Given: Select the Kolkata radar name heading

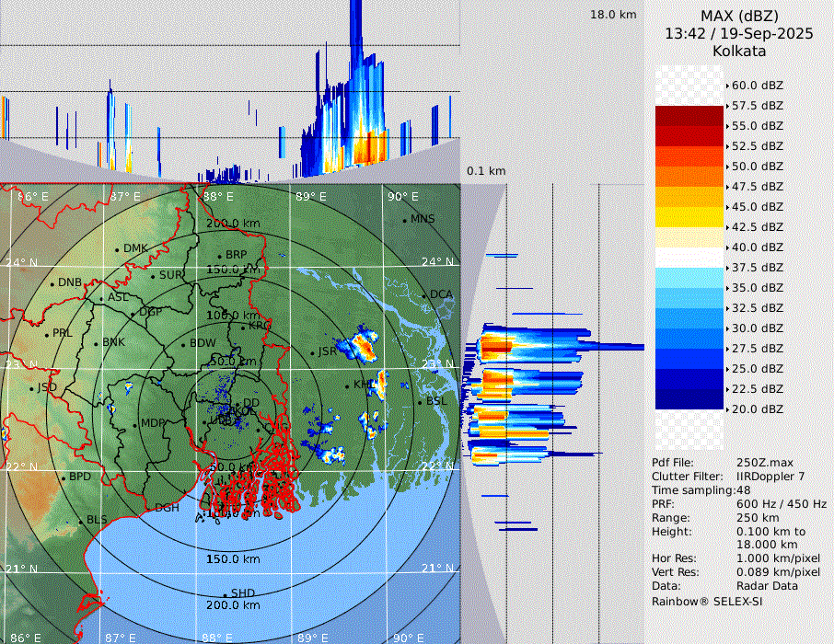Looking at the screenshot, I should 738,51.
